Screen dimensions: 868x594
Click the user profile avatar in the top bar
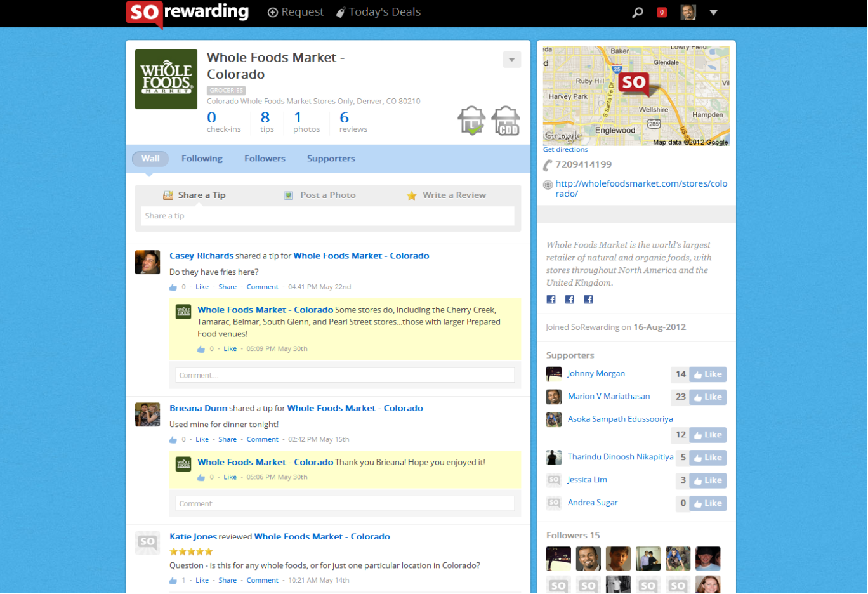click(x=688, y=12)
